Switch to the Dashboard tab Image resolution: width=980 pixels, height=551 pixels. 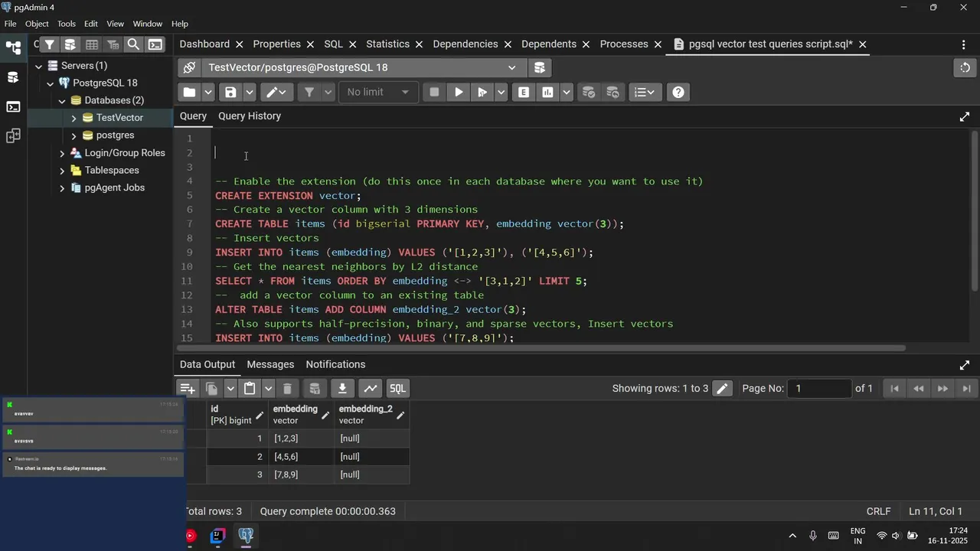click(x=204, y=44)
